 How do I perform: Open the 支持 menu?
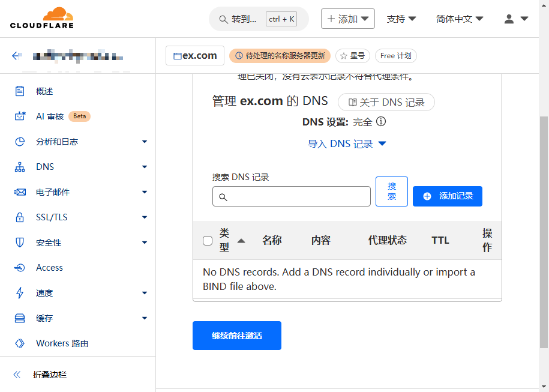[401, 19]
